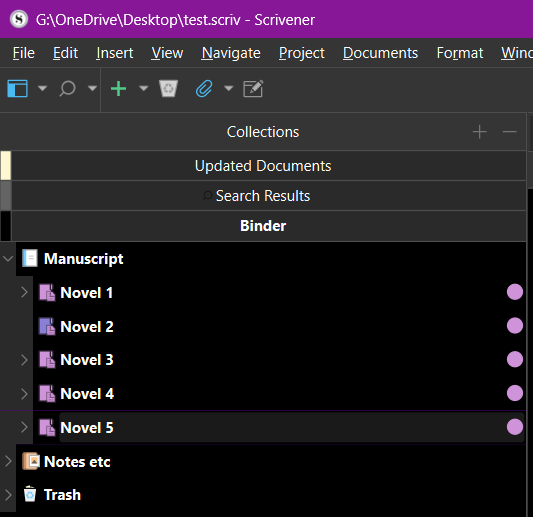Screen dimensions: 533x517
Task: Collapse the Manuscript folder
Action: click(8, 259)
